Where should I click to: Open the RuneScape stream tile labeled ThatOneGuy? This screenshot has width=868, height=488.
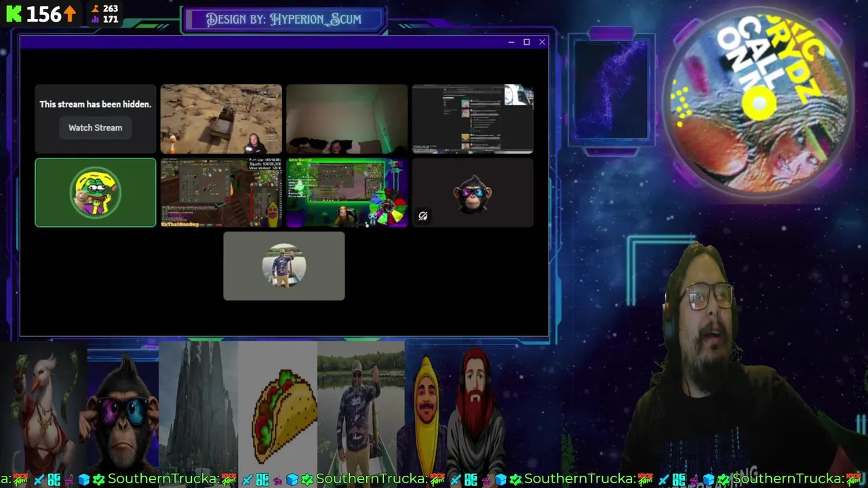point(221,192)
